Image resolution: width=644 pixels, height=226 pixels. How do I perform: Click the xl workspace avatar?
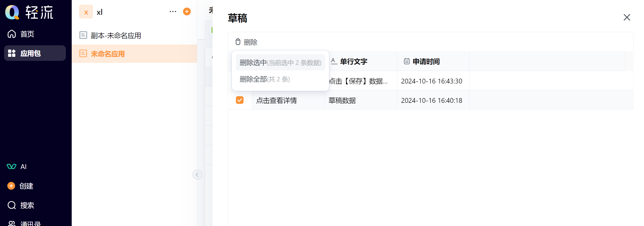[x=86, y=12]
